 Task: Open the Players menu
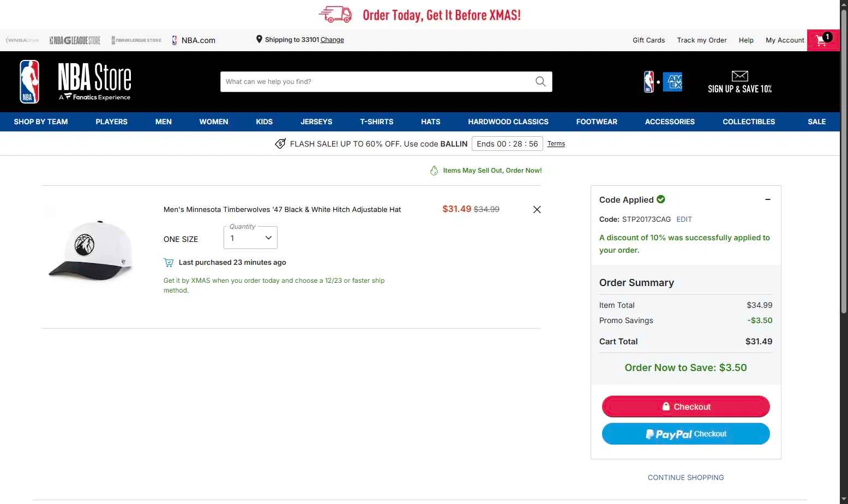[x=111, y=122]
